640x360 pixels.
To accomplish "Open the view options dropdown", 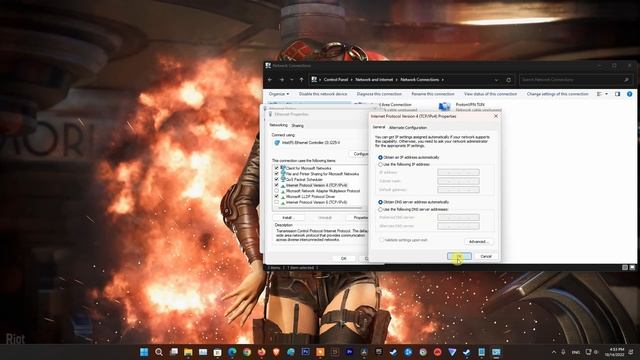I will pos(606,94).
